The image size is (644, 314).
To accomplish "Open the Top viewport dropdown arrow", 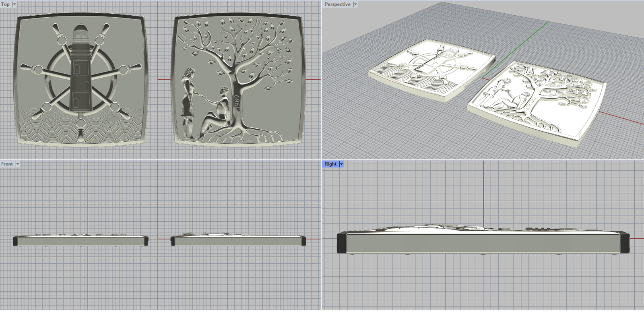I will pos(14,4).
